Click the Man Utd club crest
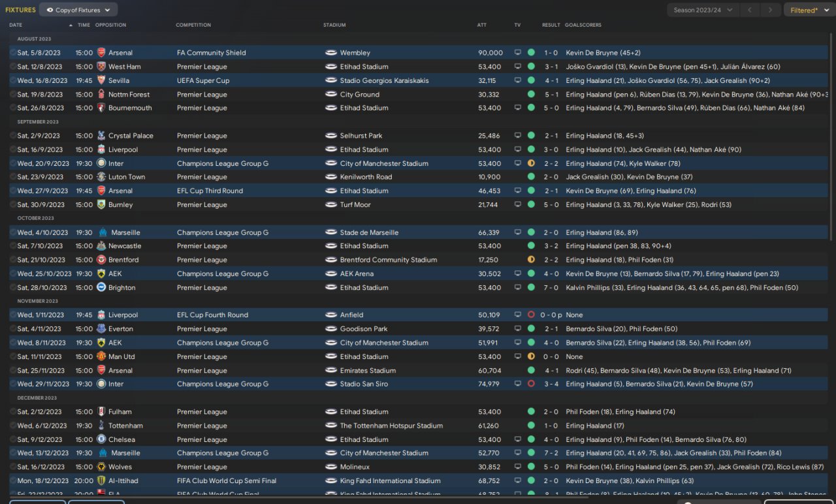This screenshot has width=836, height=504. pos(101,356)
